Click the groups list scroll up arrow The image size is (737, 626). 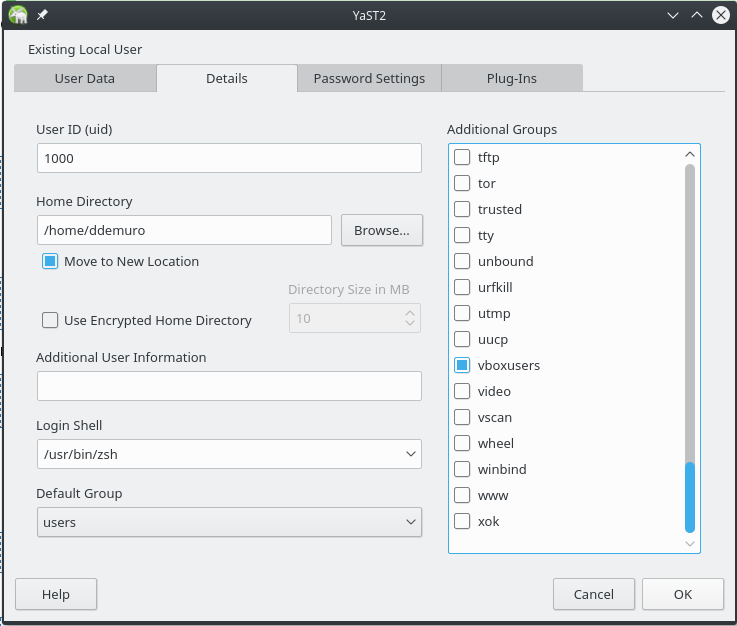pos(690,154)
